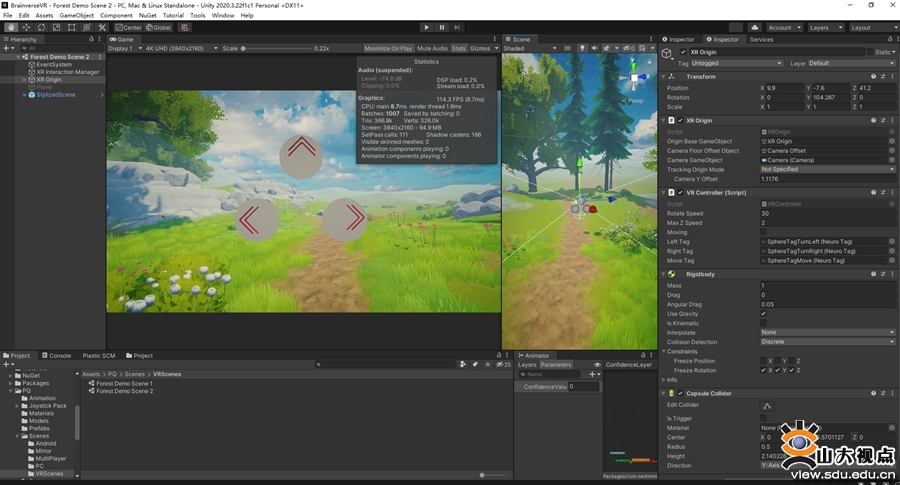Select the Scale tool
The height and width of the screenshot is (485, 900).
tap(56, 28)
